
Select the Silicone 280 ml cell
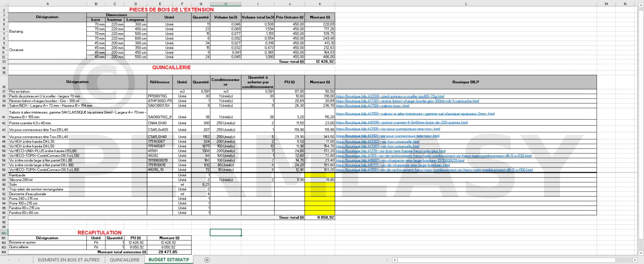pyautogui.click(x=78, y=180)
